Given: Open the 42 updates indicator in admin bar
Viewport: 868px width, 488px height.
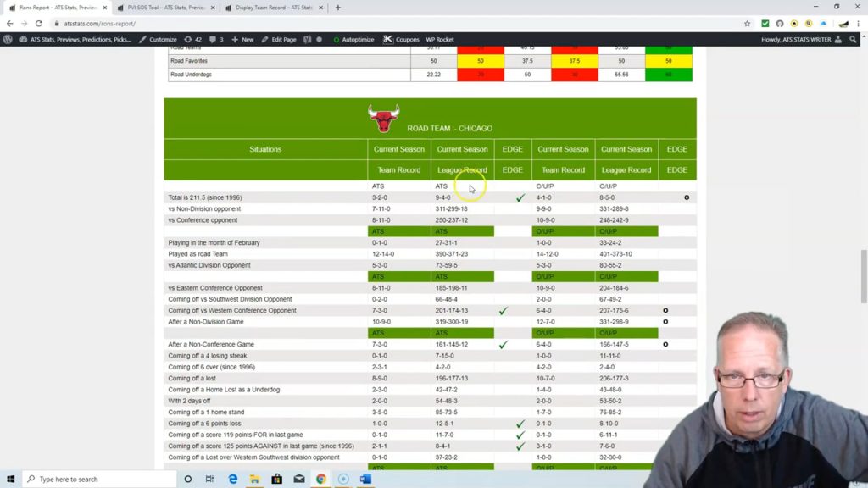Looking at the screenshot, I should tap(193, 39).
